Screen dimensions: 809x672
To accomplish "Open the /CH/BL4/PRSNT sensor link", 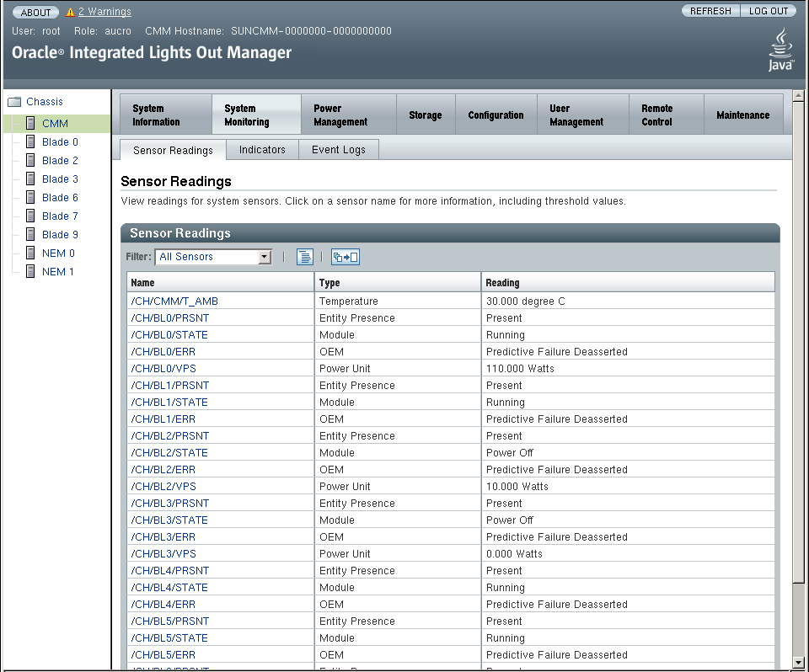I will tap(169, 571).
